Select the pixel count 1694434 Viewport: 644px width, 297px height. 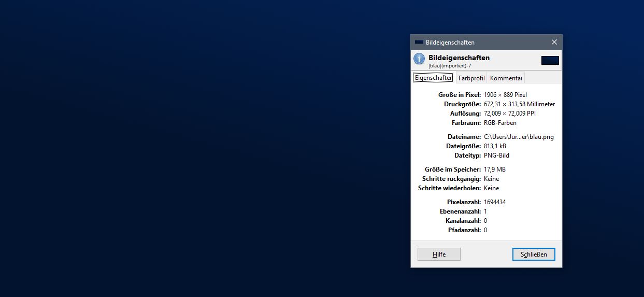(x=494, y=202)
